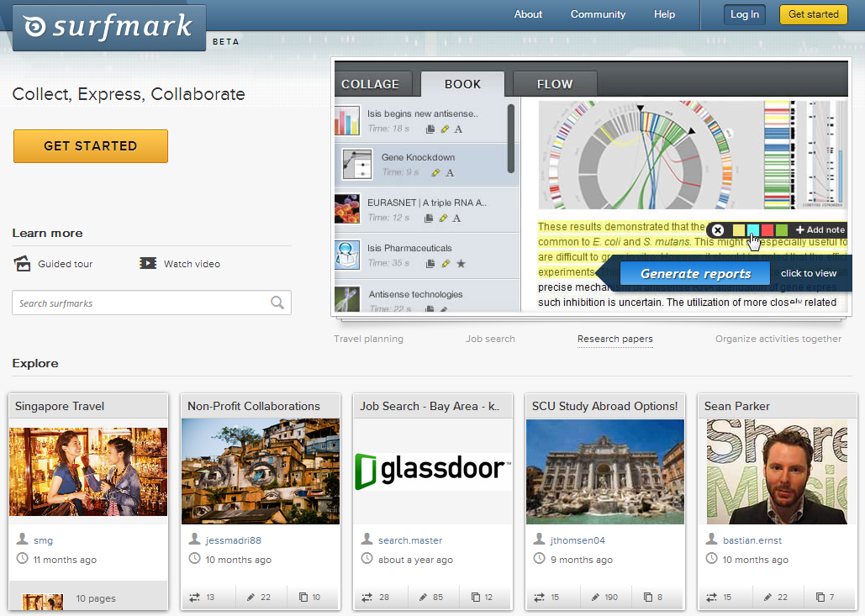The height and width of the screenshot is (616, 865).
Task: Open user jessmadri88 profile link
Action: tap(234, 540)
